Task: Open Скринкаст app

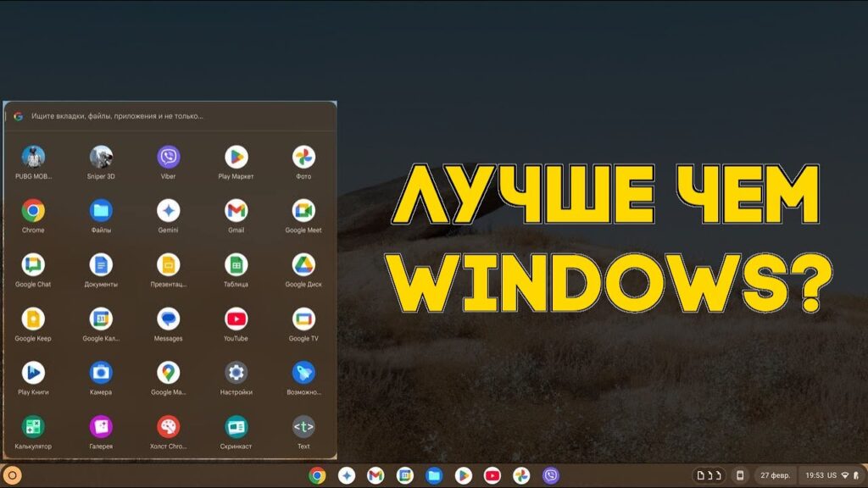Action: click(236, 427)
